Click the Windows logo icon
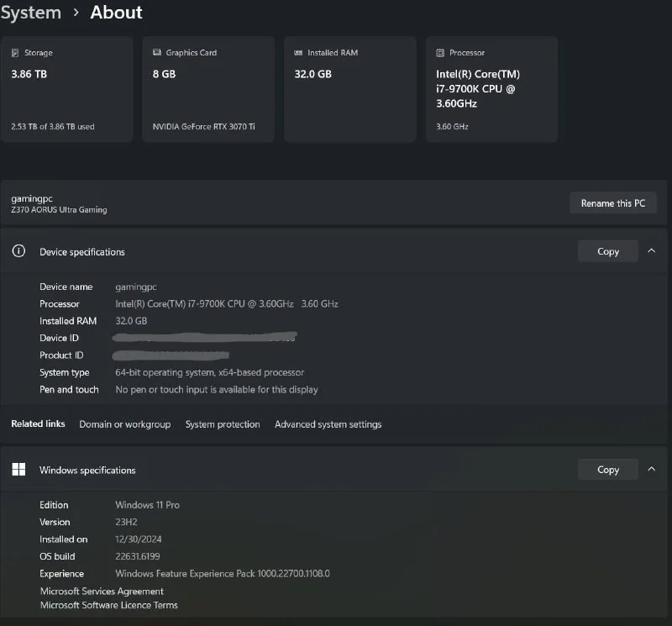 [18, 469]
